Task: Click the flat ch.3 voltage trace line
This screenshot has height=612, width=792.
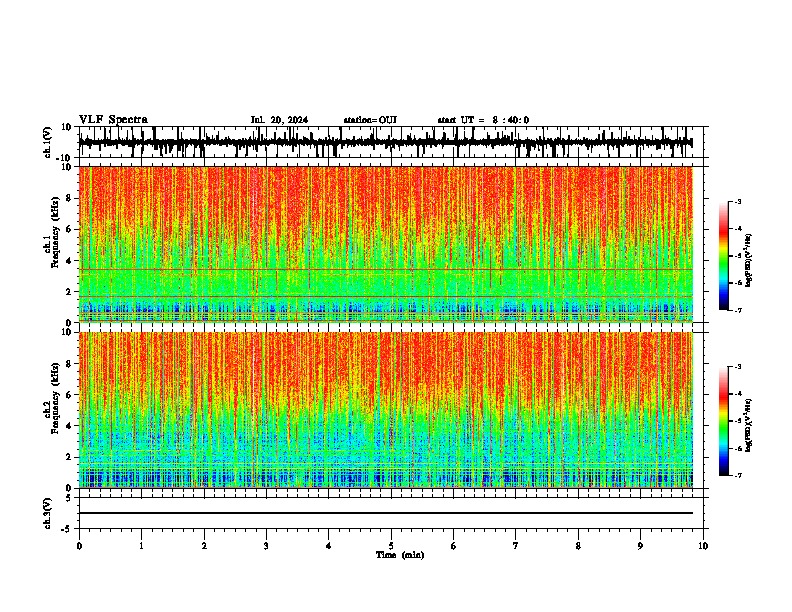Action: [x=386, y=513]
